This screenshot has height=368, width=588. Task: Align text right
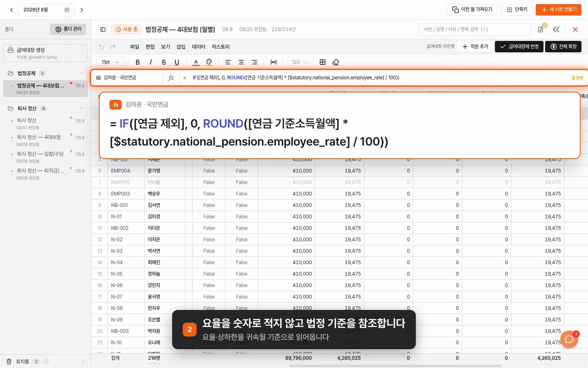tap(254, 62)
